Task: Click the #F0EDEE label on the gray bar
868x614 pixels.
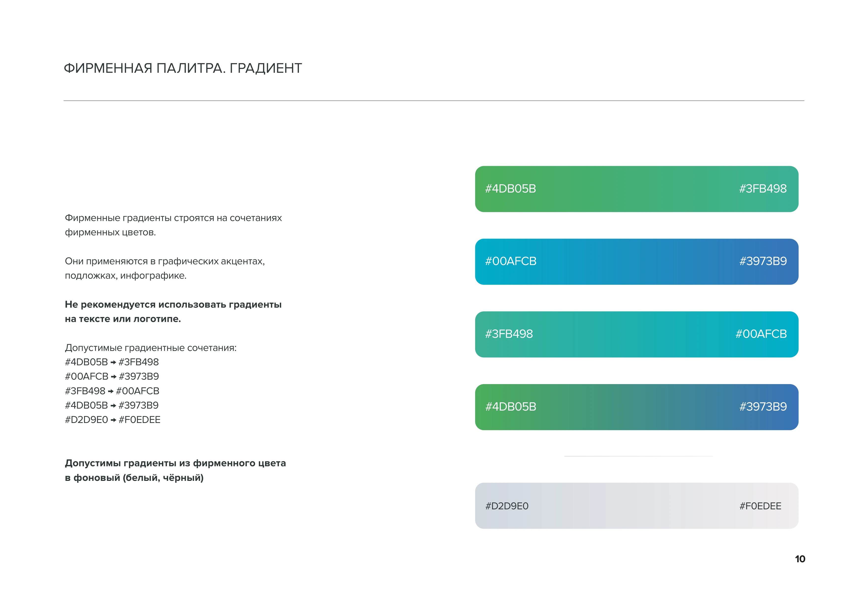Action: (760, 506)
